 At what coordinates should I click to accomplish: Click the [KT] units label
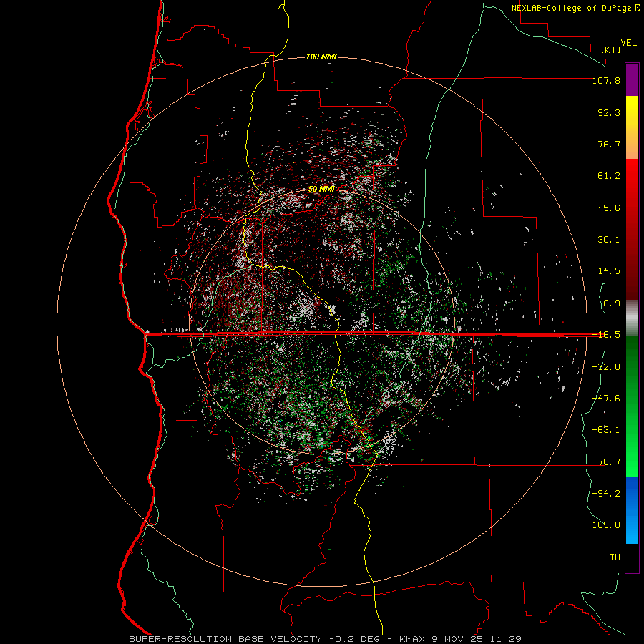[611, 49]
